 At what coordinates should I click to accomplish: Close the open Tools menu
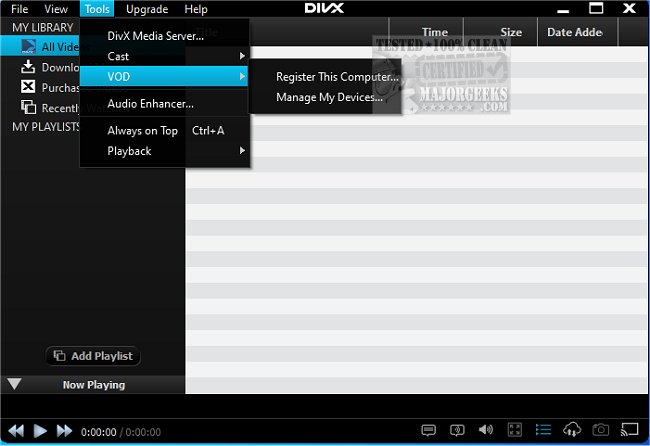[97, 9]
